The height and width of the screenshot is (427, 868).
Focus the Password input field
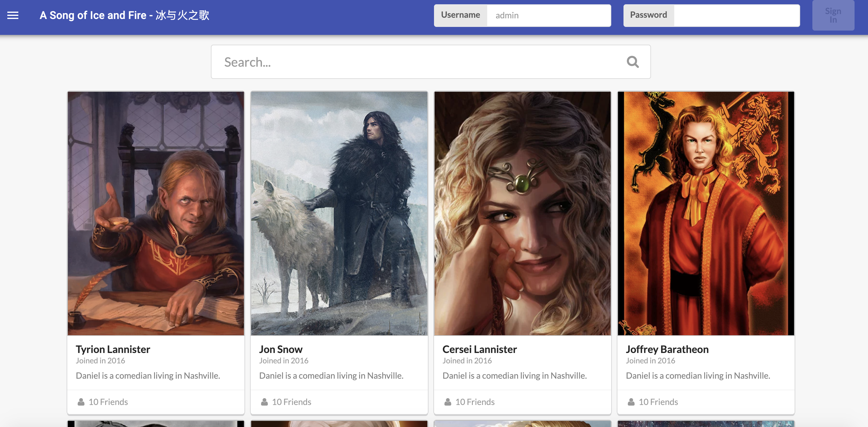[737, 16]
